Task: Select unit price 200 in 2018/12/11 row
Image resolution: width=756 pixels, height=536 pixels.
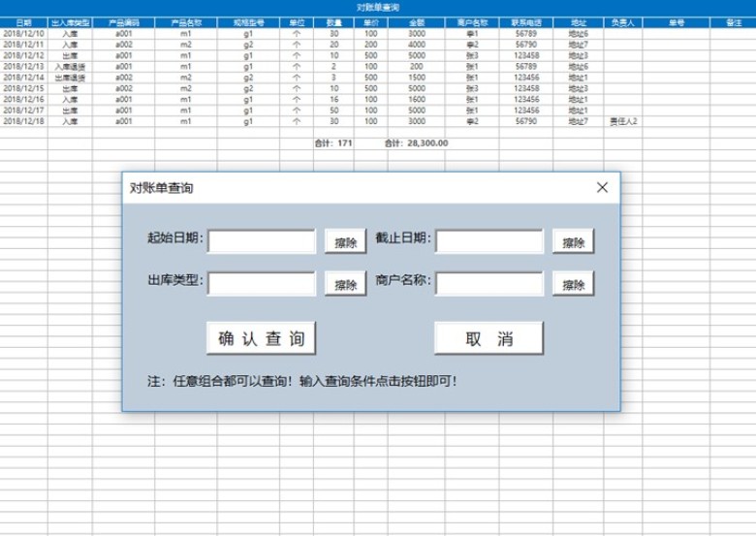Action: (x=371, y=45)
